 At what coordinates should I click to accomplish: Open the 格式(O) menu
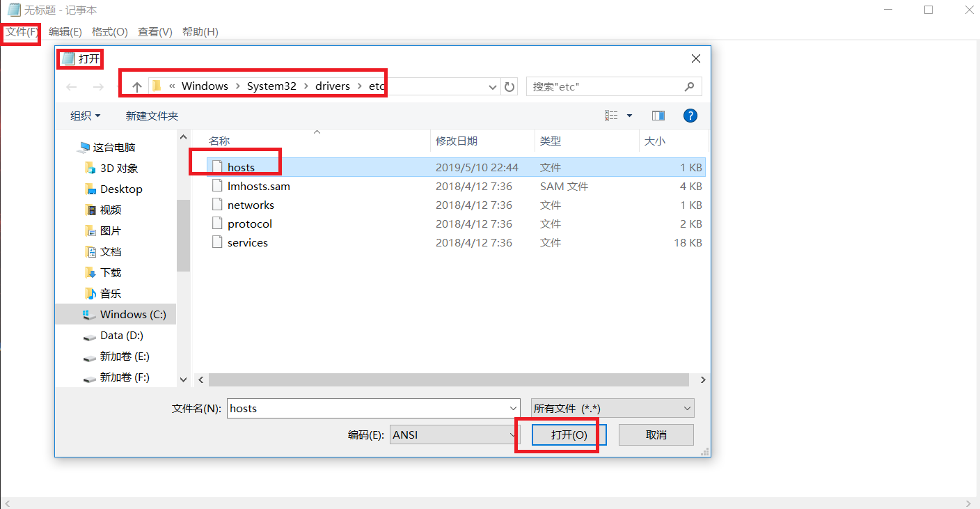click(x=110, y=32)
